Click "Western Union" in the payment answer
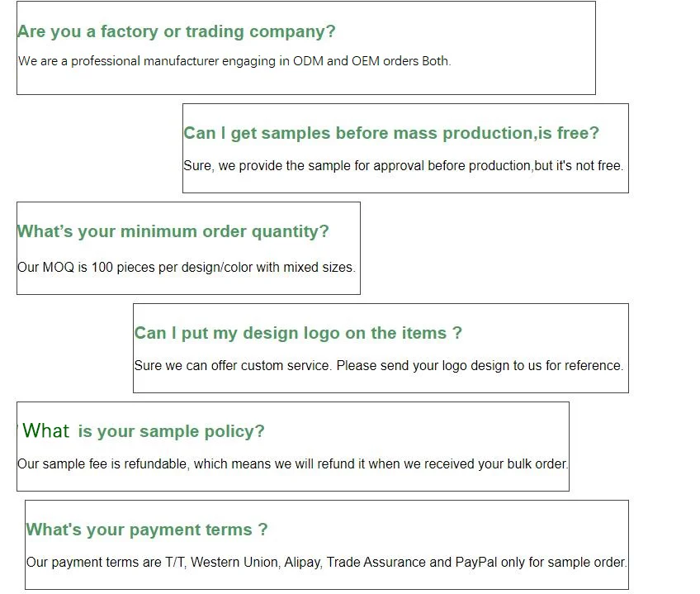This screenshot has width=700, height=594. pyautogui.click(x=234, y=562)
